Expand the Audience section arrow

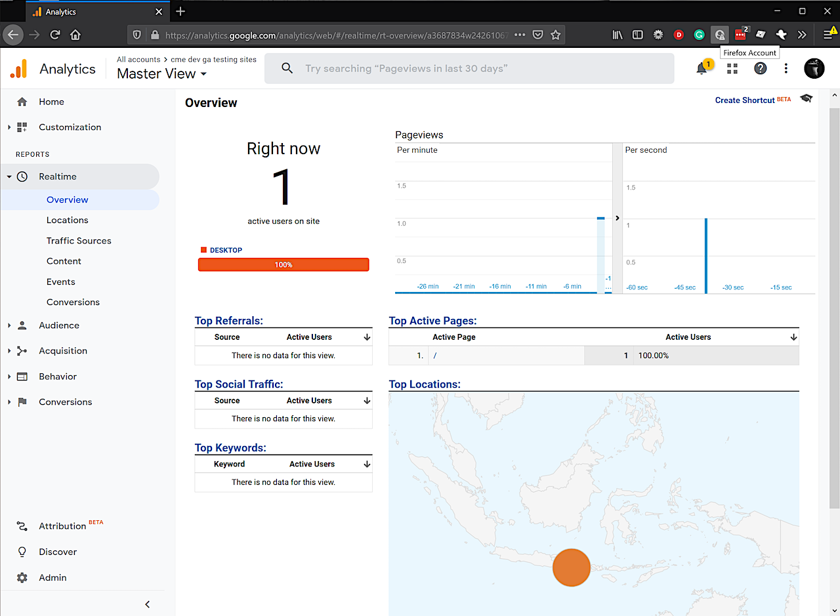(x=9, y=325)
